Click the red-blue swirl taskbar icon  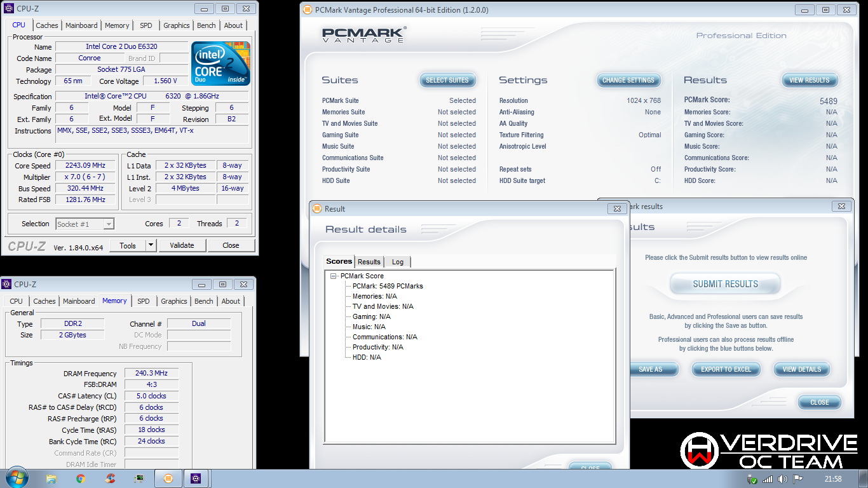tap(110, 478)
